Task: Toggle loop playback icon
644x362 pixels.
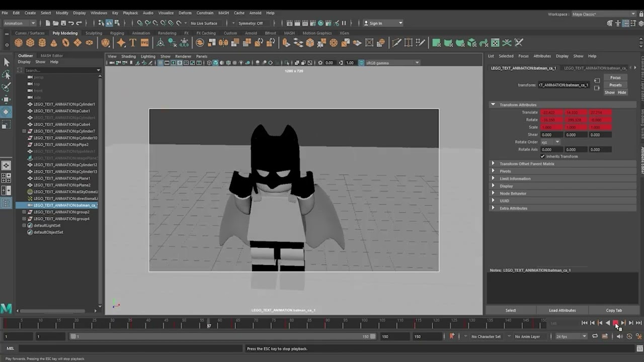Action: pos(595,336)
